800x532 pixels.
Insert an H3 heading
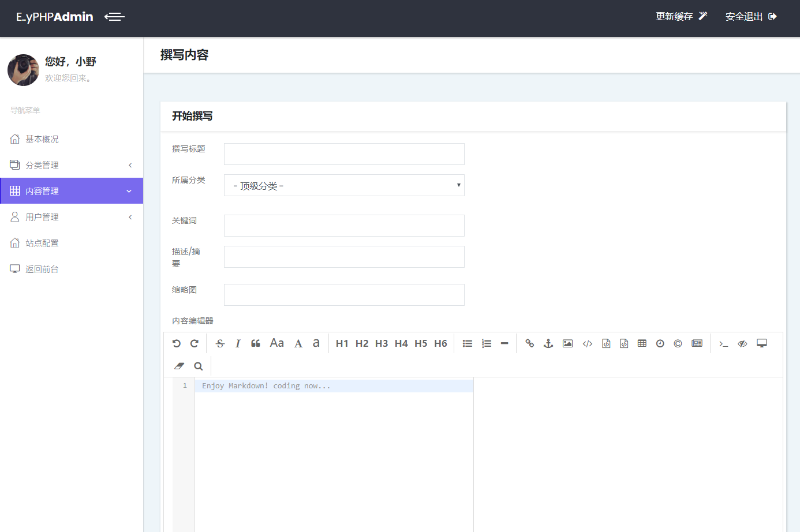[x=382, y=343]
